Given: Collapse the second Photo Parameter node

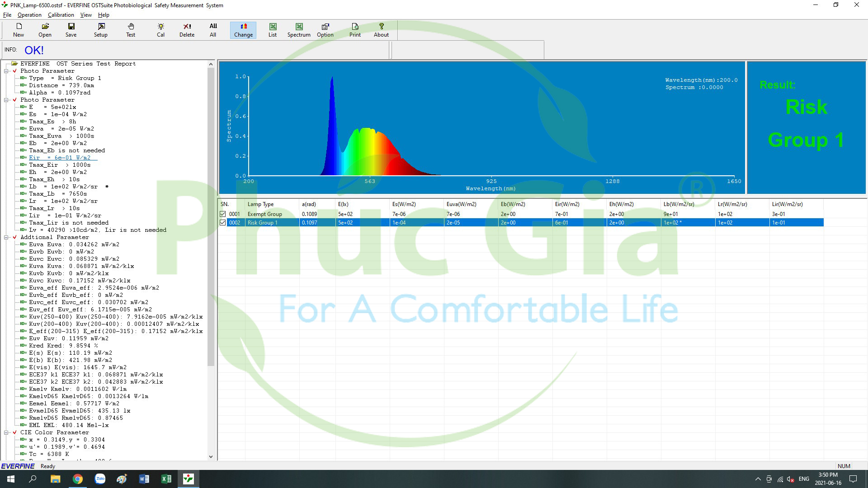Looking at the screenshot, I should (x=7, y=100).
